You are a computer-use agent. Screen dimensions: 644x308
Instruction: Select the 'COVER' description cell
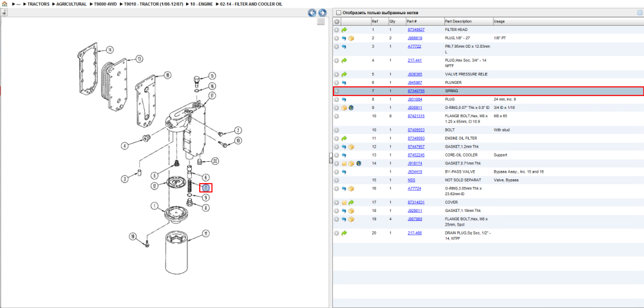click(451, 202)
